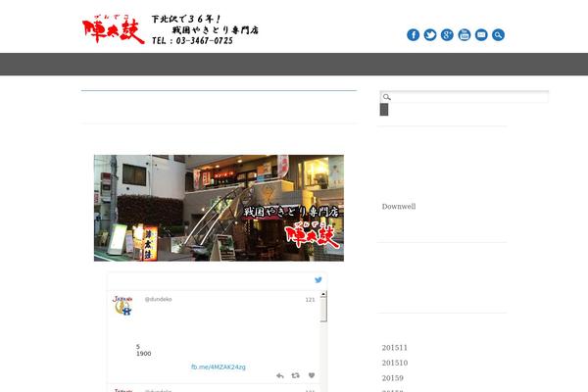Click the restaurant storefront banner image
Image resolution: width=588 pixels, height=392 pixels.
pos(219,208)
